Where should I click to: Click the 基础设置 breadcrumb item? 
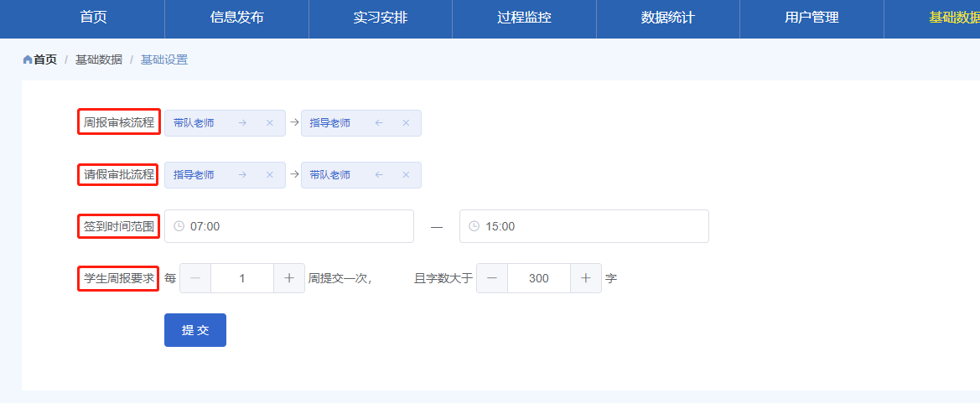[x=164, y=60]
